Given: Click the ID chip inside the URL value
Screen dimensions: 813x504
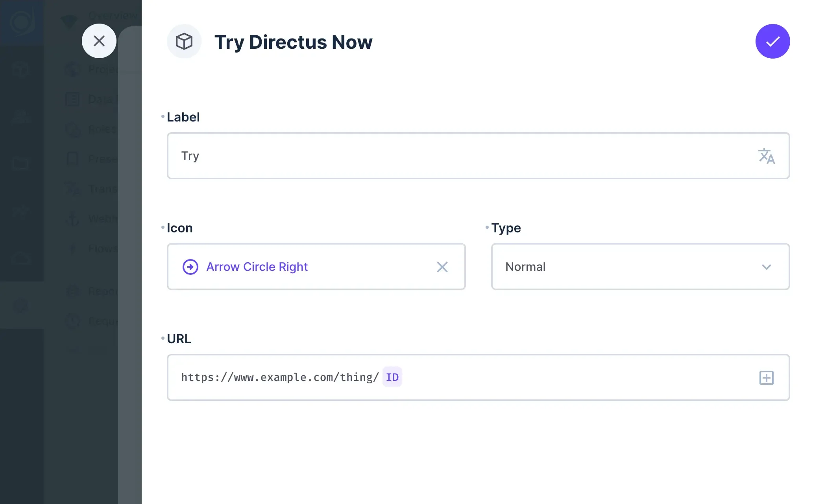Looking at the screenshot, I should (x=392, y=377).
